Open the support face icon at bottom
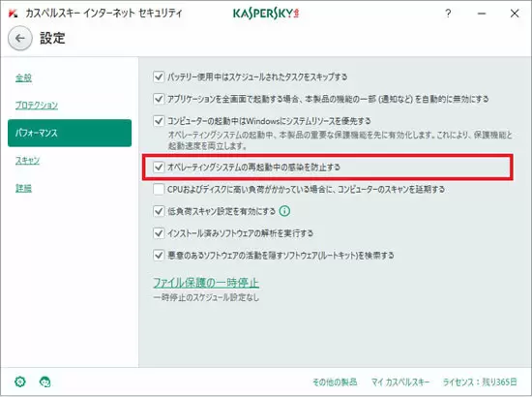 coord(45,382)
